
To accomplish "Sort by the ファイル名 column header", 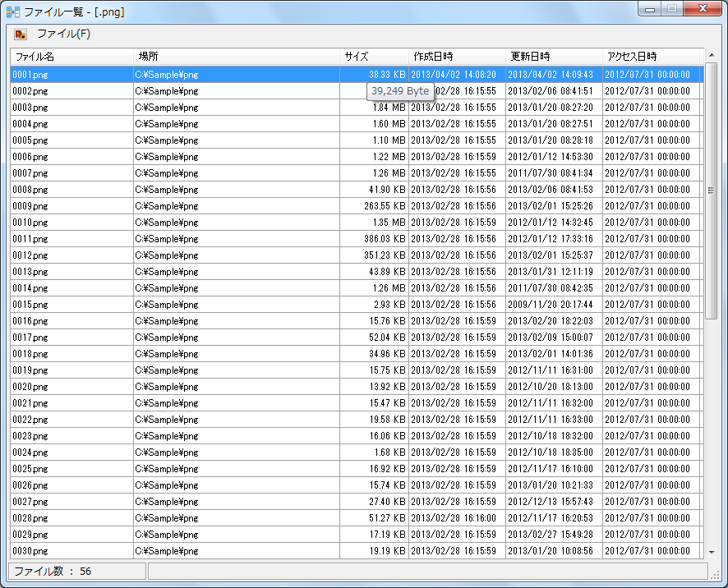I will click(35, 57).
